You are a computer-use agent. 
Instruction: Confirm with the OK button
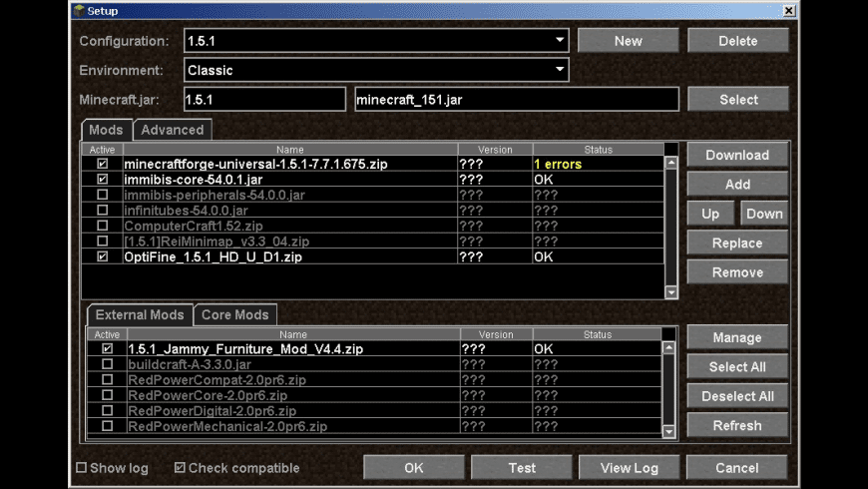413,468
